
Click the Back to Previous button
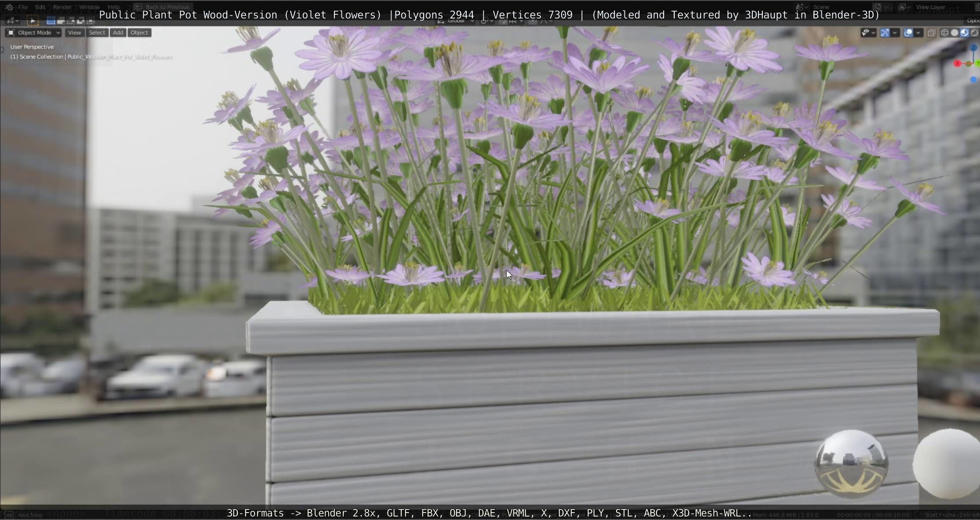[x=163, y=7]
